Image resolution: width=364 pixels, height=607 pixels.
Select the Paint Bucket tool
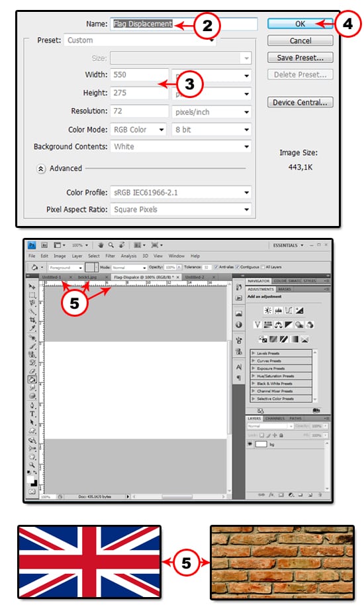32,379
